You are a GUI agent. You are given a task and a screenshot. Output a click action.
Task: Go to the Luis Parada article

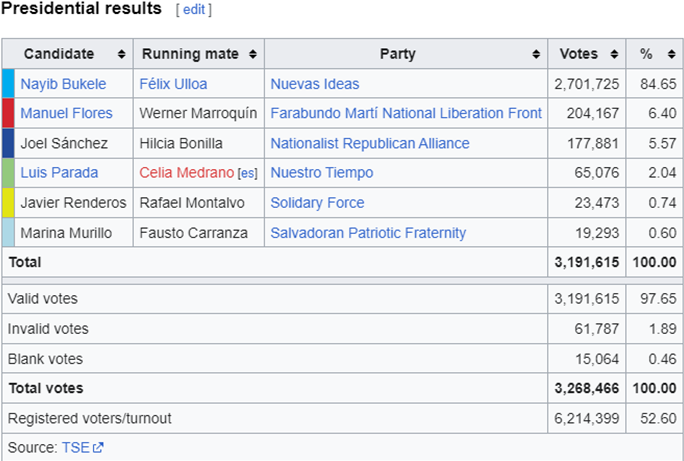(59, 173)
